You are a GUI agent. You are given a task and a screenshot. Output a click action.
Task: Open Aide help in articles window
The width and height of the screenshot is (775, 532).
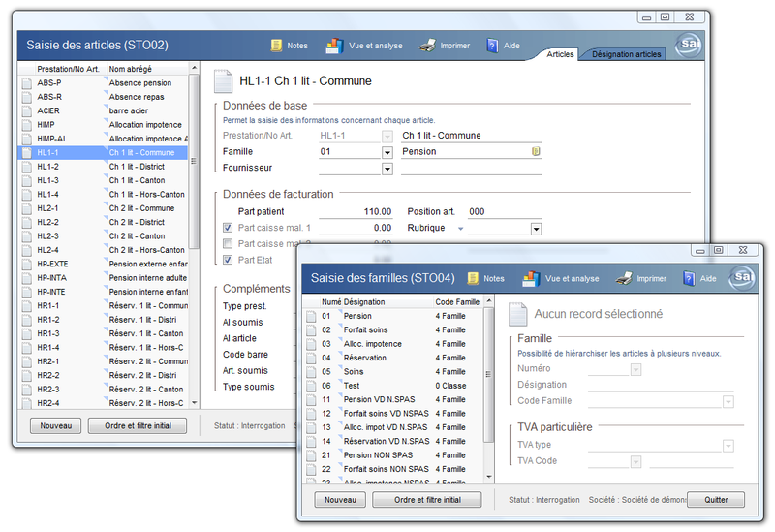click(x=492, y=45)
